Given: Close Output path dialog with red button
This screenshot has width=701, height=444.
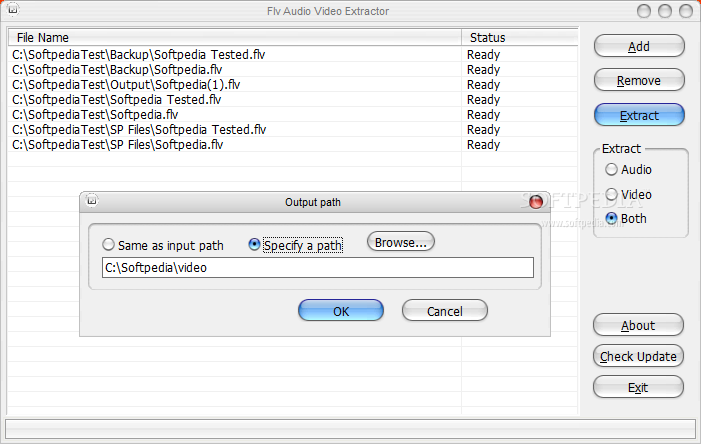Looking at the screenshot, I should [536, 202].
